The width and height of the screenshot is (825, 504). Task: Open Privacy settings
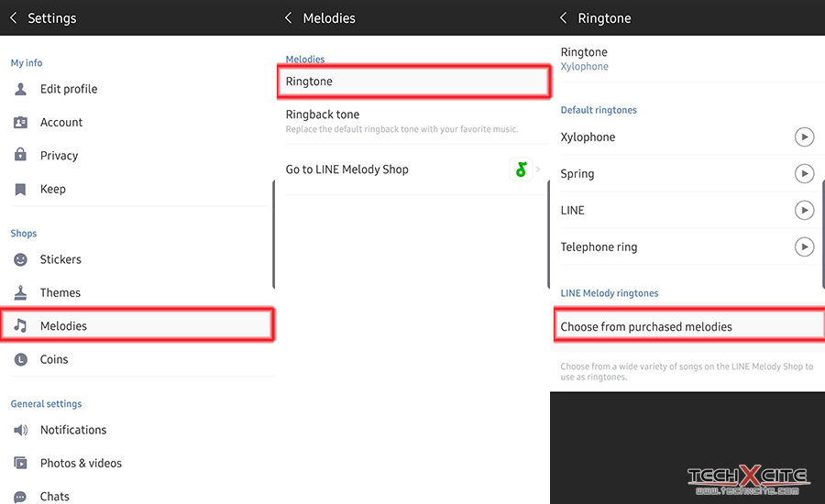[x=137, y=156]
